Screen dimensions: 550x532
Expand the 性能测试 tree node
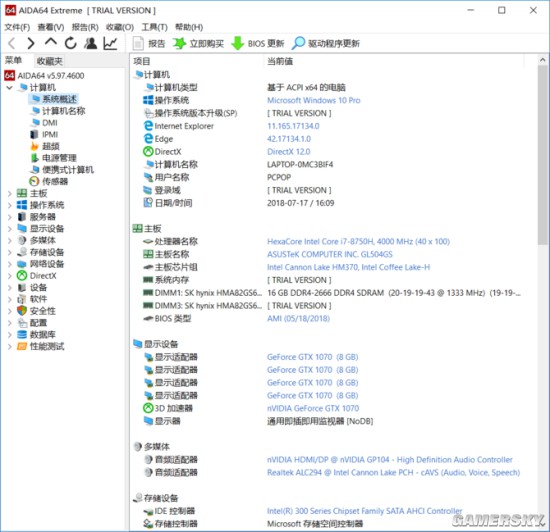(10, 346)
